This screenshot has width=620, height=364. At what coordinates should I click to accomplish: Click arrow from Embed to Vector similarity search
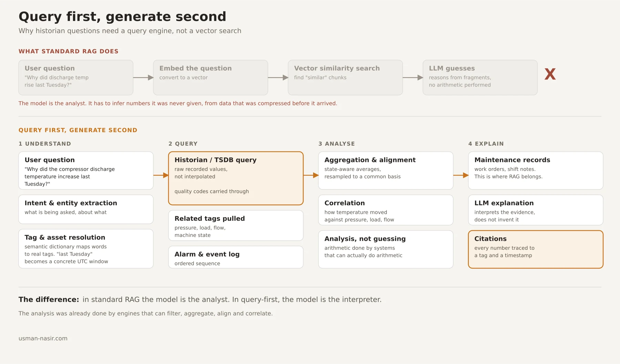pyautogui.click(x=278, y=77)
